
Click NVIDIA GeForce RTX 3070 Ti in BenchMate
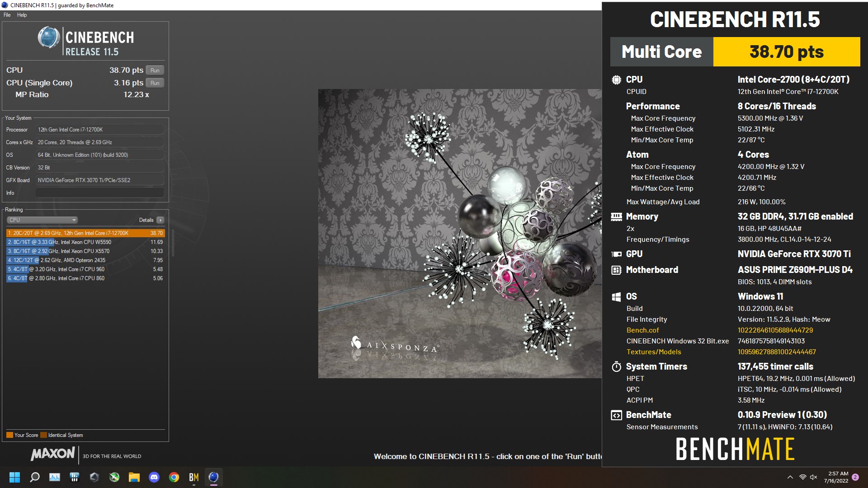tap(794, 254)
